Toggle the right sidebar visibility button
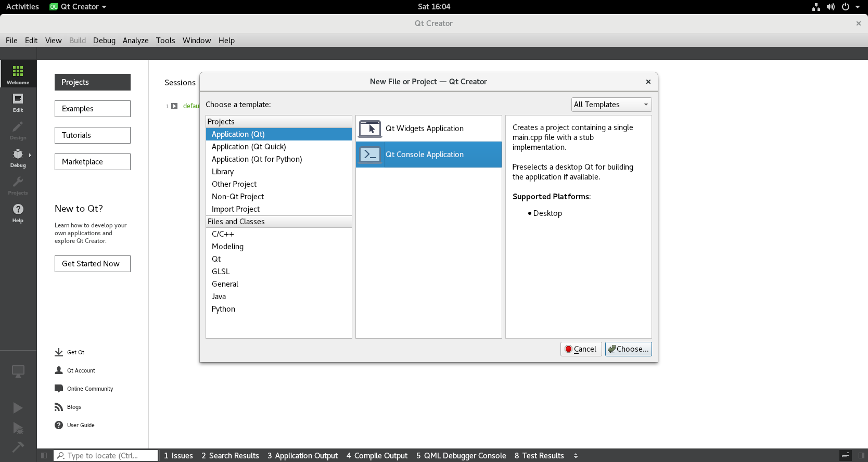This screenshot has width=868, height=462. coord(861,456)
